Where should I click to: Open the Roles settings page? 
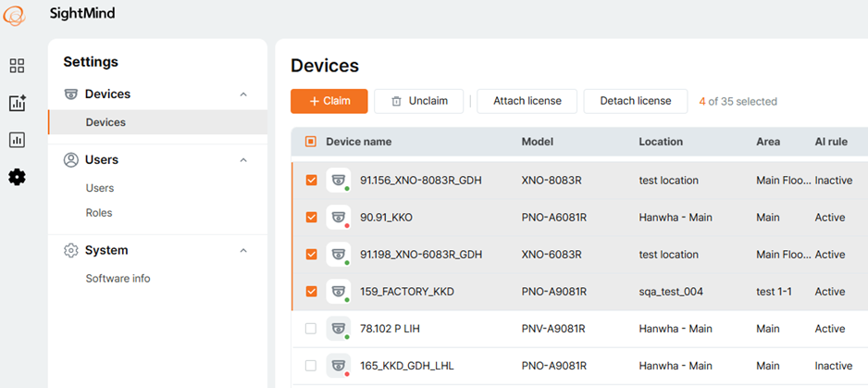[x=99, y=213]
